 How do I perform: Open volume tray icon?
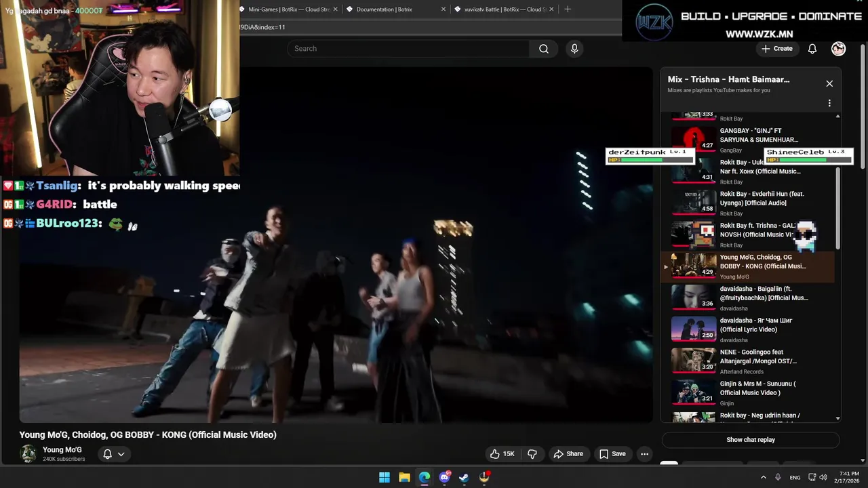click(x=823, y=477)
